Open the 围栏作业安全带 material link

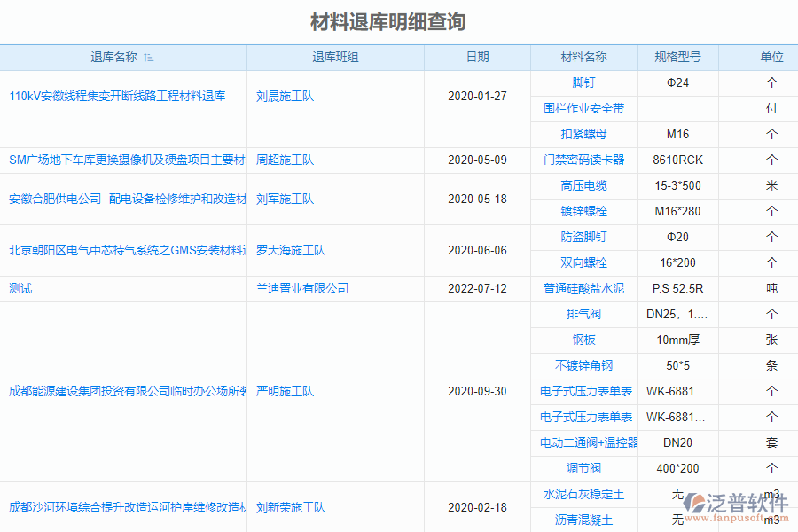coord(583,108)
